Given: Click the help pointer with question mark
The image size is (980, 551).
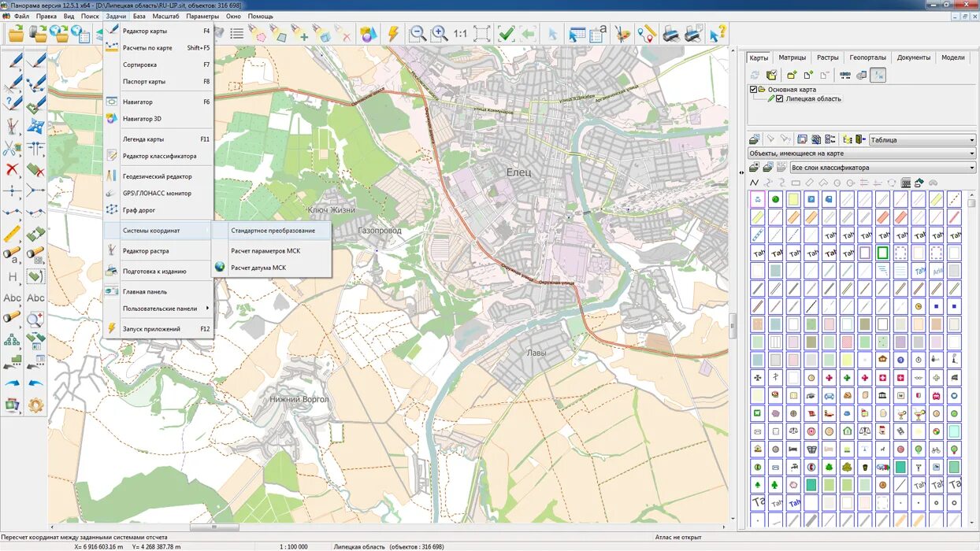Looking at the screenshot, I should click(717, 33).
